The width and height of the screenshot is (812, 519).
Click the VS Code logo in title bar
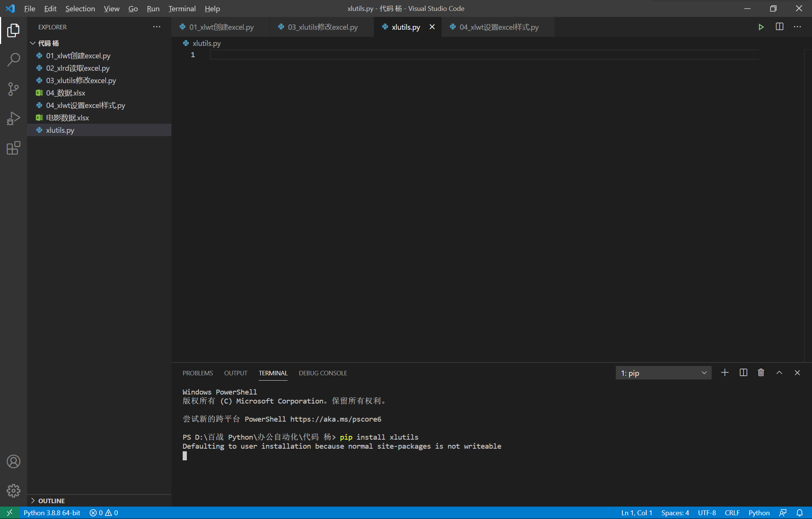[x=11, y=8]
